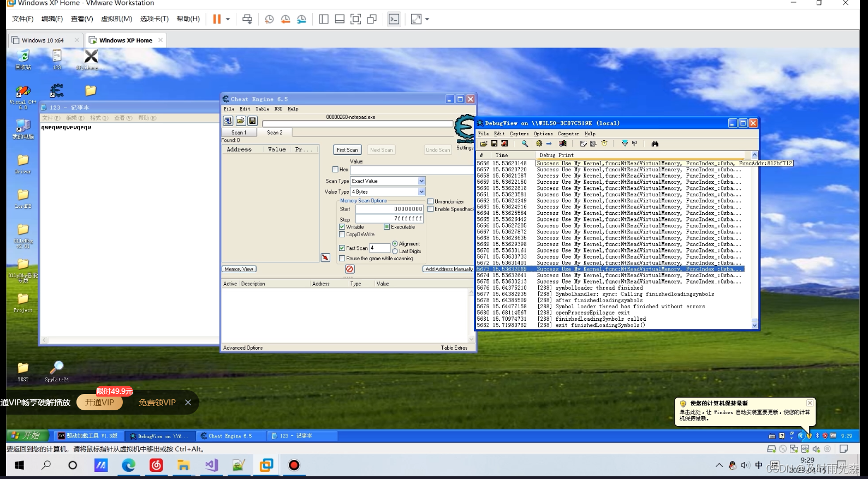This screenshot has height=479, width=868.
Task: Open XP Start button 开始
Action: pyautogui.click(x=27, y=435)
